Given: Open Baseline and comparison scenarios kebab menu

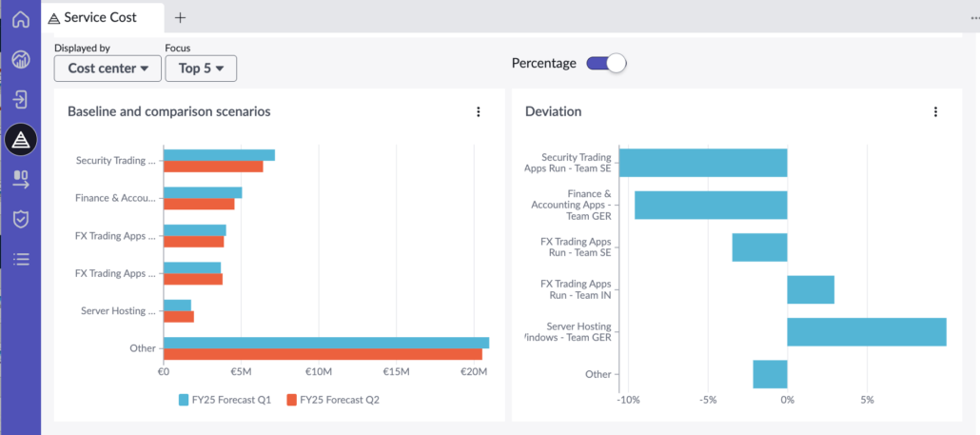Looking at the screenshot, I should 479,112.
